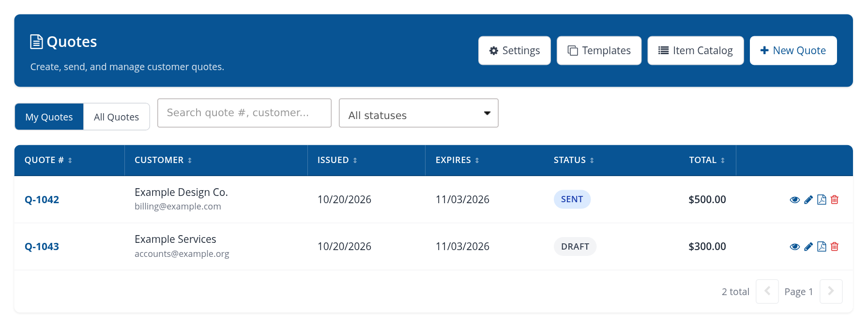The width and height of the screenshot is (868, 328).
Task: Focus the search quote input field
Action: 244,113
